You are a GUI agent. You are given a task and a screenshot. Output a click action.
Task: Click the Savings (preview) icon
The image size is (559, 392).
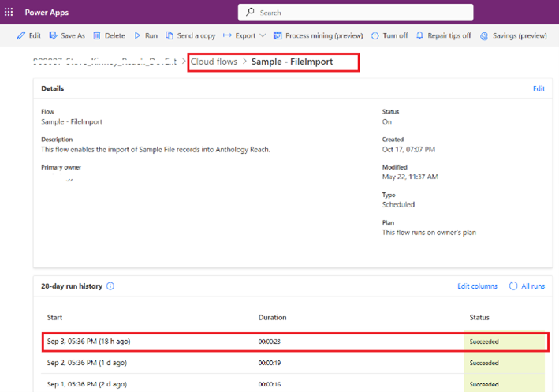point(485,35)
